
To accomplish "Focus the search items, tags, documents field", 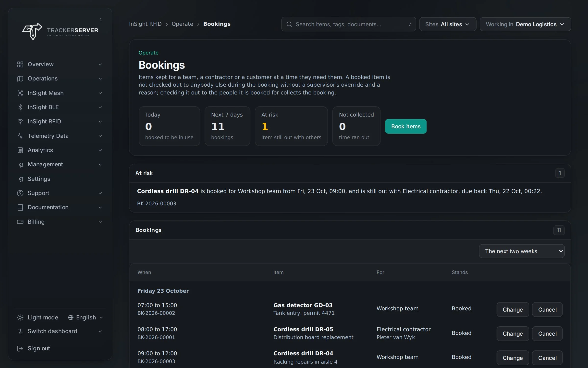I will point(348,24).
